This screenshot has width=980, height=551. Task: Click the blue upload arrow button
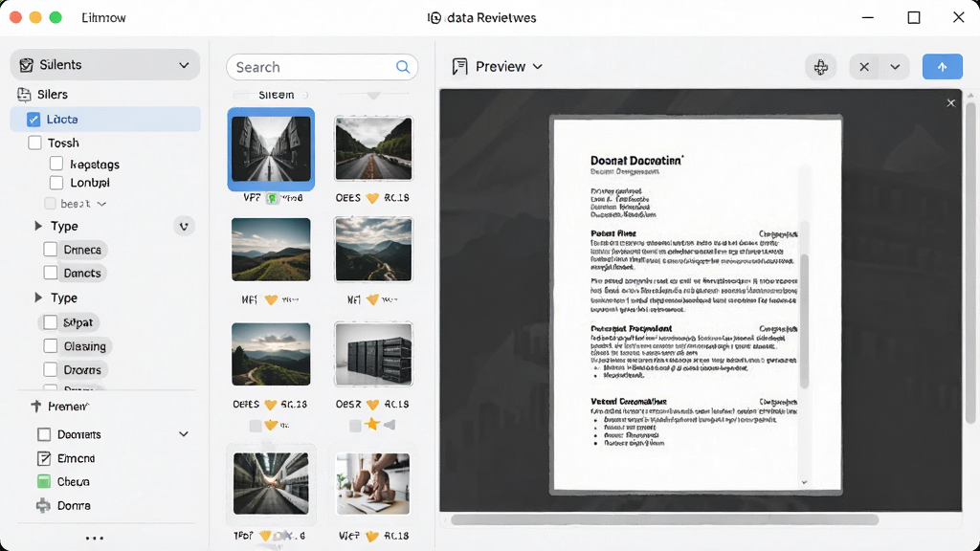942,67
